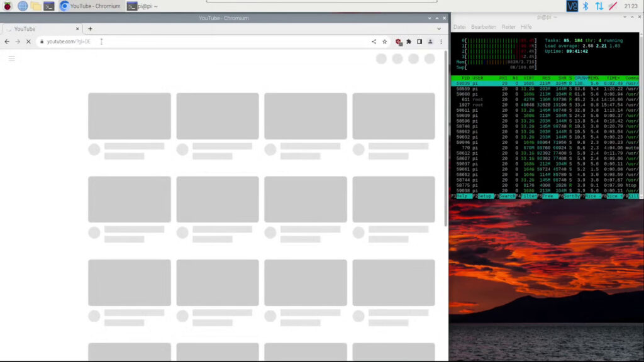Screen dimensions: 644x362
Task: Click F7 Nice - in the htop footer
Action: pos(591,196)
